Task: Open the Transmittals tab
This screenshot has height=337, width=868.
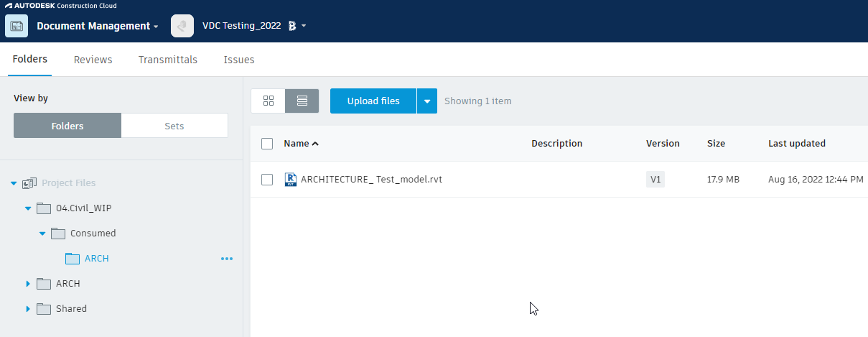Action: click(168, 60)
